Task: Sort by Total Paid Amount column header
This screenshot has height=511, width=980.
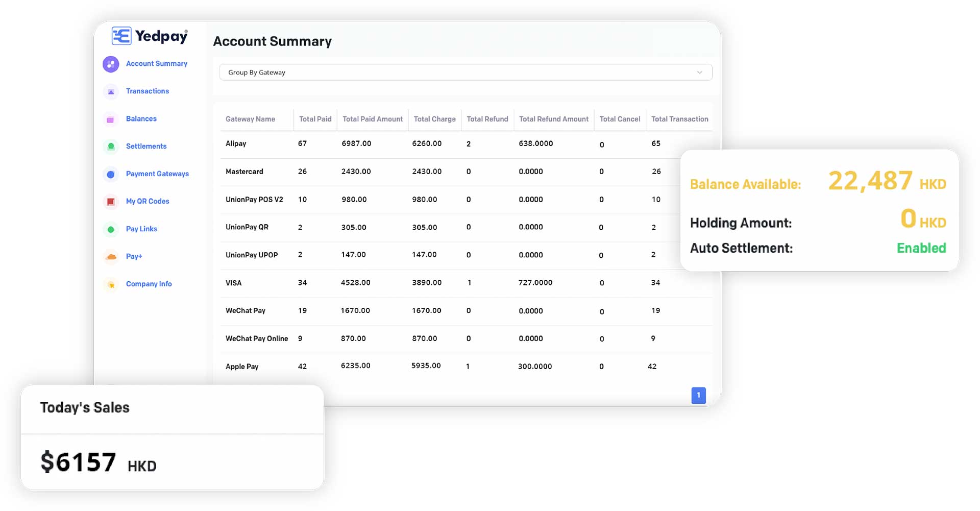Action: pos(372,119)
